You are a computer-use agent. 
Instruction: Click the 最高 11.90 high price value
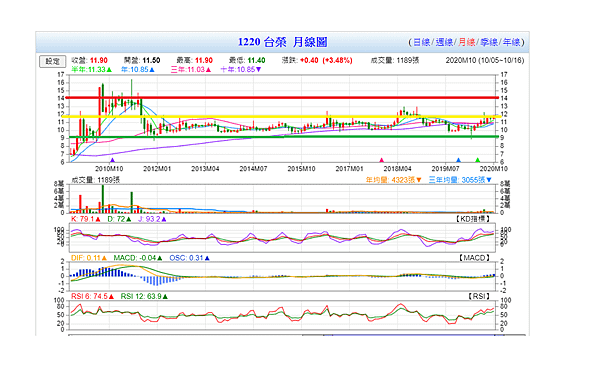coord(194,60)
